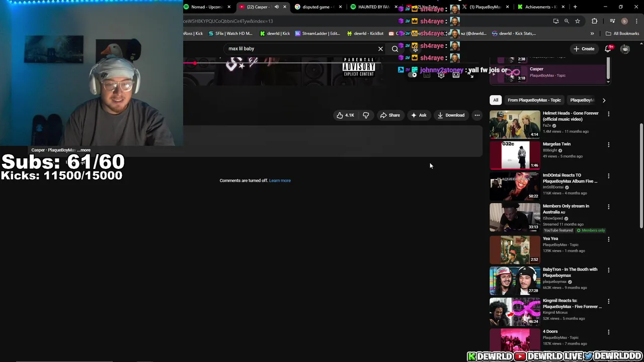Screen dimensions: 644x362
Task: Toggle subtitles on the video player
Action: 427,75
